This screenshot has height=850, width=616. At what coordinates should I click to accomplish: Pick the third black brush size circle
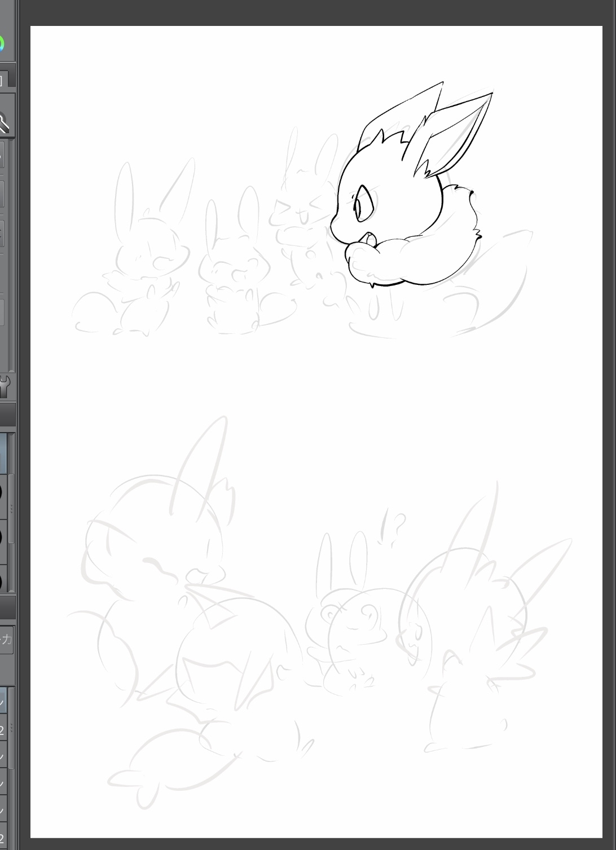(x=2, y=580)
